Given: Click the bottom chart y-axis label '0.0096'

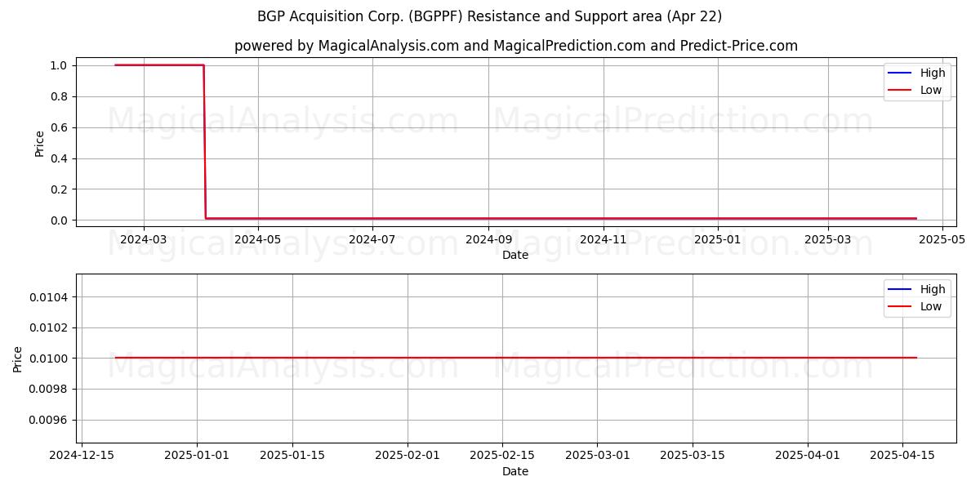Looking at the screenshot, I should [49, 420].
